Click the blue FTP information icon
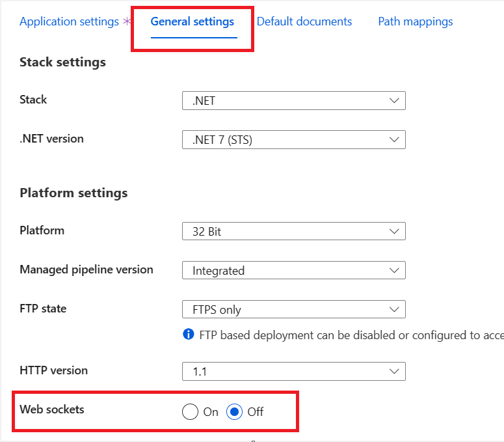This screenshot has height=442, width=504. point(189,334)
